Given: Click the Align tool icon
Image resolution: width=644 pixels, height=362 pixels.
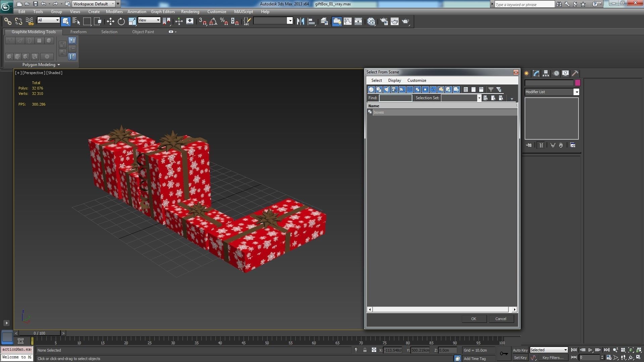Looking at the screenshot, I should point(311,21).
